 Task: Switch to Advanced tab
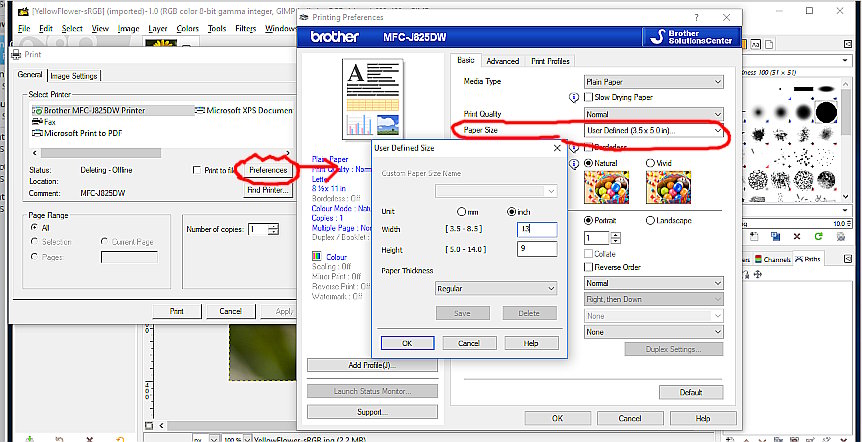click(502, 61)
